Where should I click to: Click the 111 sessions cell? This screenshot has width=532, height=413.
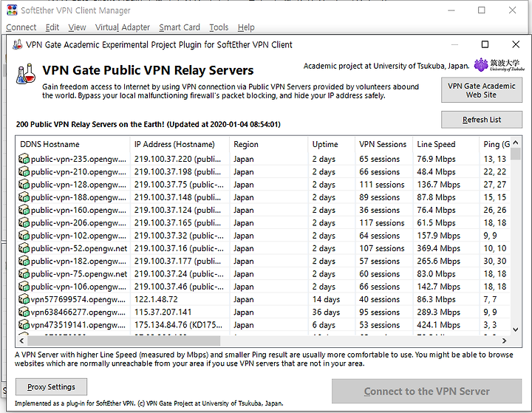click(x=382, y=184)
